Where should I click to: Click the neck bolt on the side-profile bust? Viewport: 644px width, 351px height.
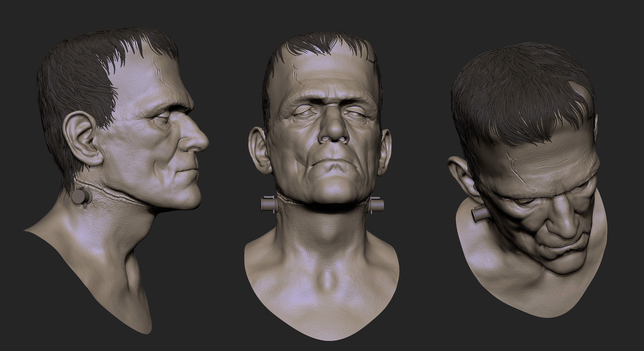click(82, 197)
